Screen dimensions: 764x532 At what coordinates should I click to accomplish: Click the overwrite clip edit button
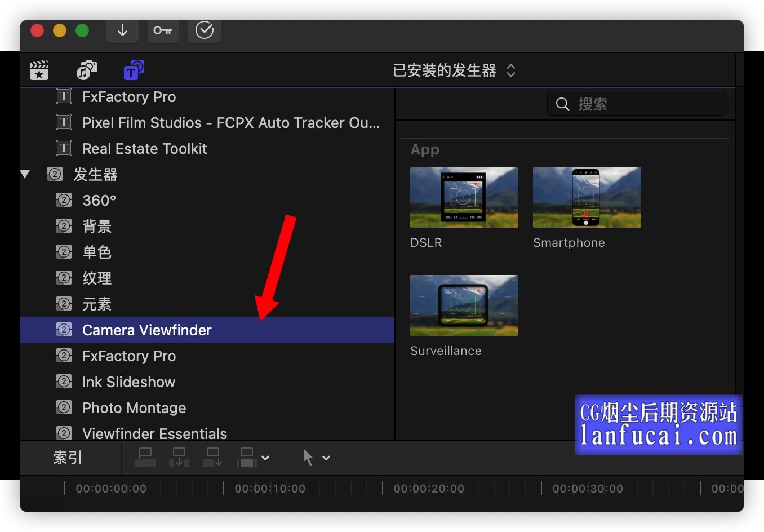[x=247, y=458]
